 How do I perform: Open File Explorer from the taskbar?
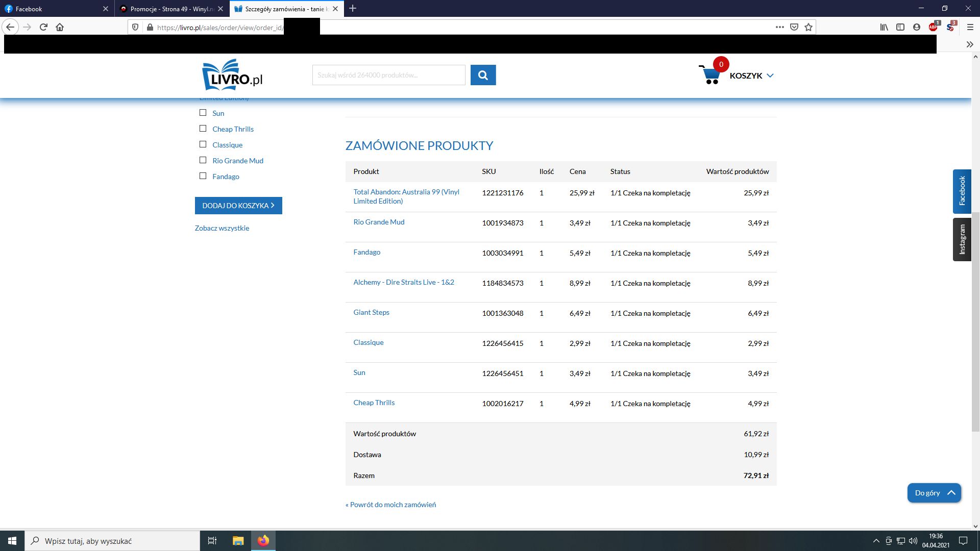(238, 541)
